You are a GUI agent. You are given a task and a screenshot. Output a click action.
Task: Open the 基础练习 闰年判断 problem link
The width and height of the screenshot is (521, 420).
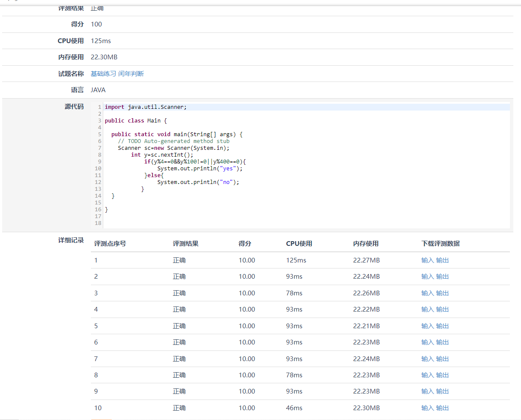117,74
